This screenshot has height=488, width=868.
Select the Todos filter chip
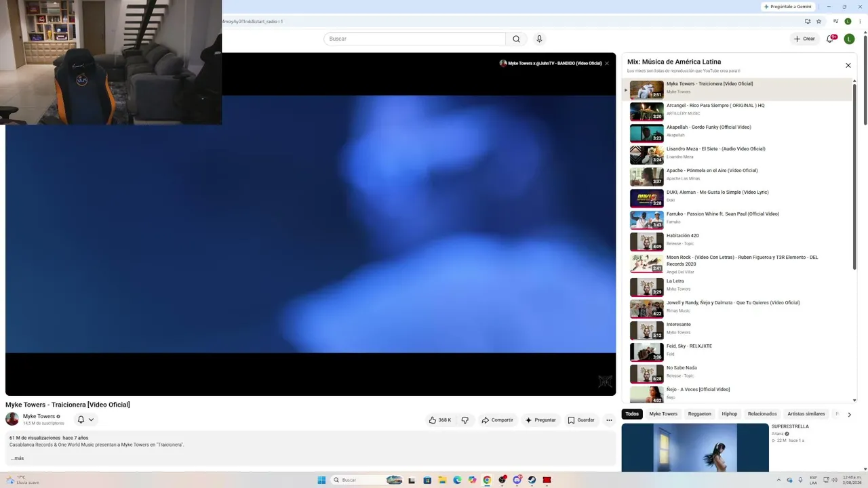(632, 414)
